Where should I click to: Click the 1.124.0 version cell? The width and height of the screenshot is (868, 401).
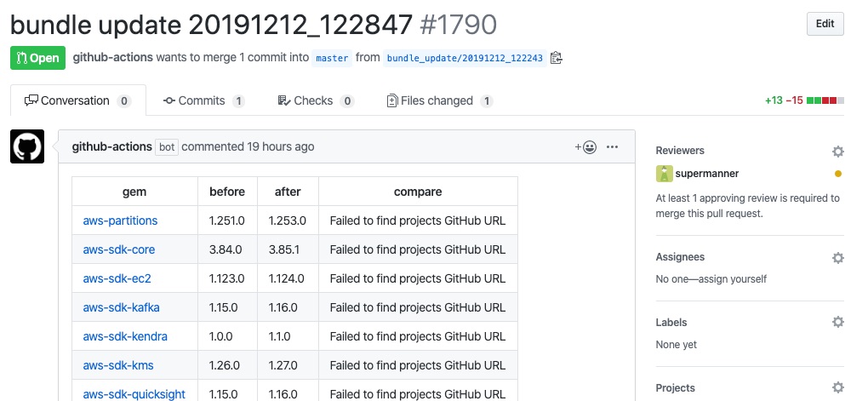pos(288,278)
